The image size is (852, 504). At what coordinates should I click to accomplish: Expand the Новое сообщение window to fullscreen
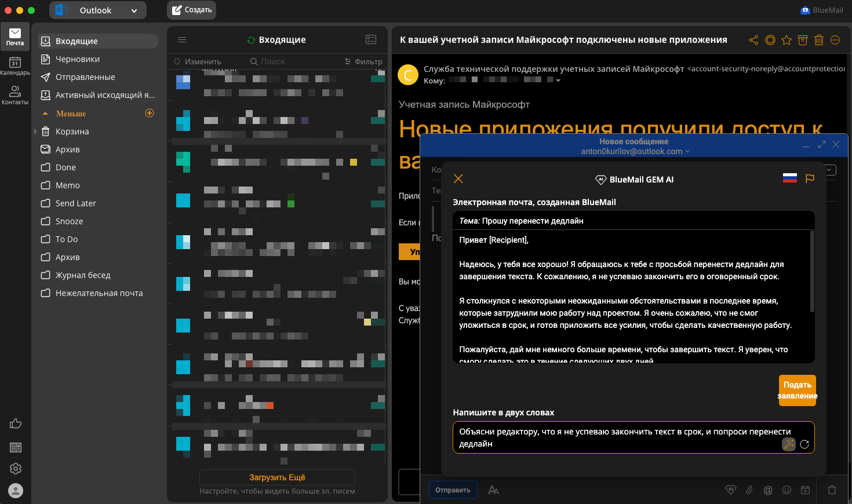click(821, 144)
